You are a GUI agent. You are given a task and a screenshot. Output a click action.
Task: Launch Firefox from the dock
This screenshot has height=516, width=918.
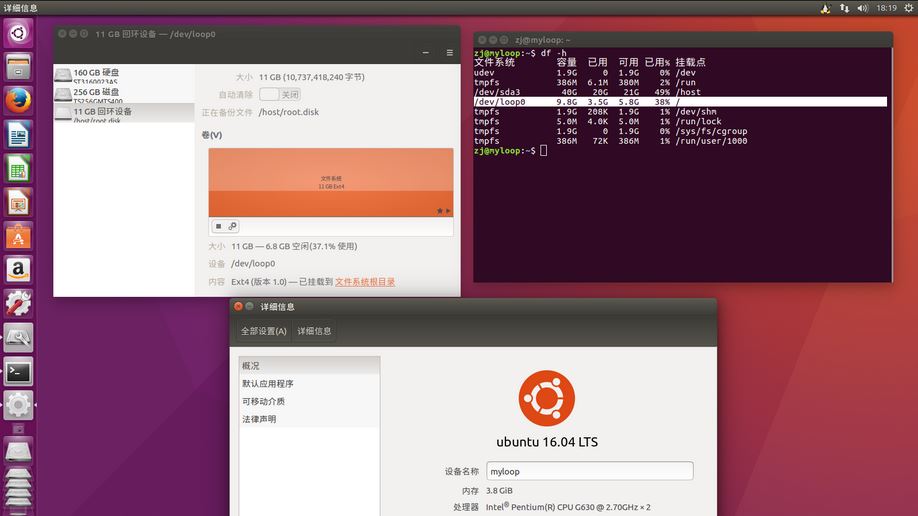tap(18, 100)
